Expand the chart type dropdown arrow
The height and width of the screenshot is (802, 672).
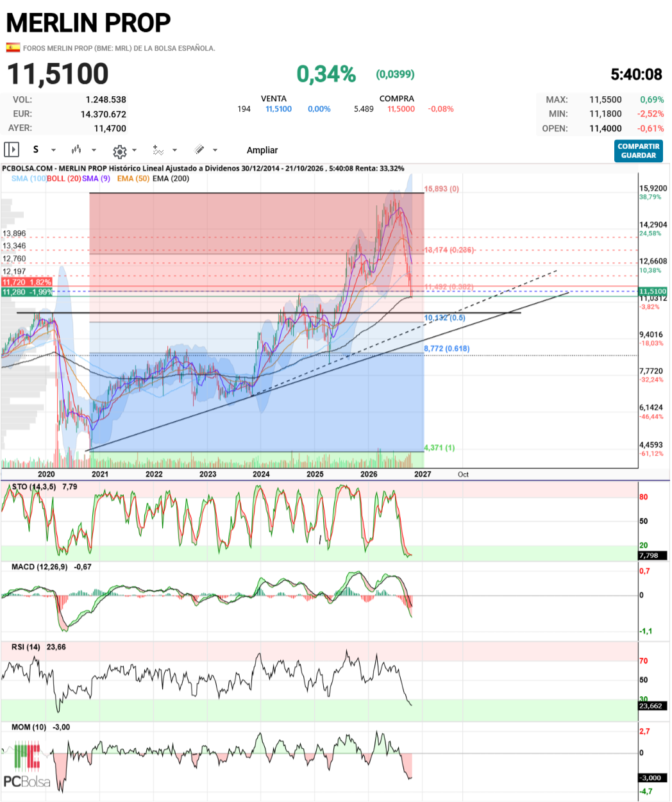click(94, 151)
